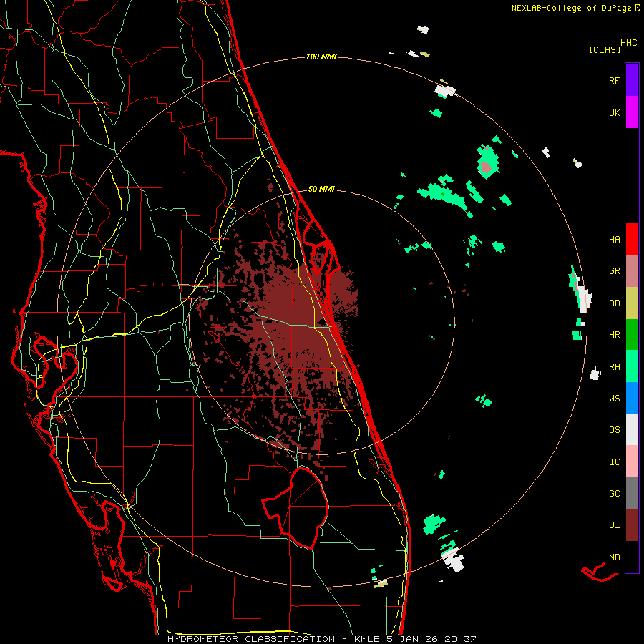
Task: Click the RA light green legend swatch
Action: tap(632, 366)
